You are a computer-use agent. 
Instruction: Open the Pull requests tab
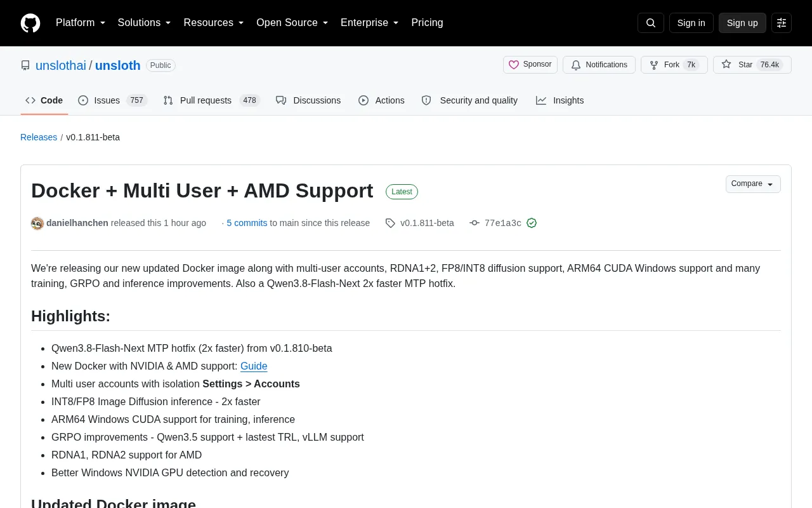click(212, 100)
